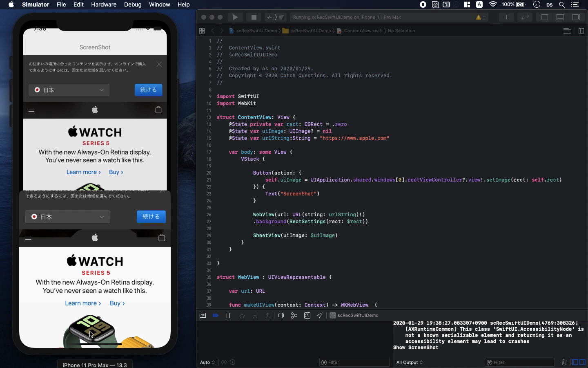588x368 pixels.
Task: Open Debug Memory Graph
Action: (294, 315)
